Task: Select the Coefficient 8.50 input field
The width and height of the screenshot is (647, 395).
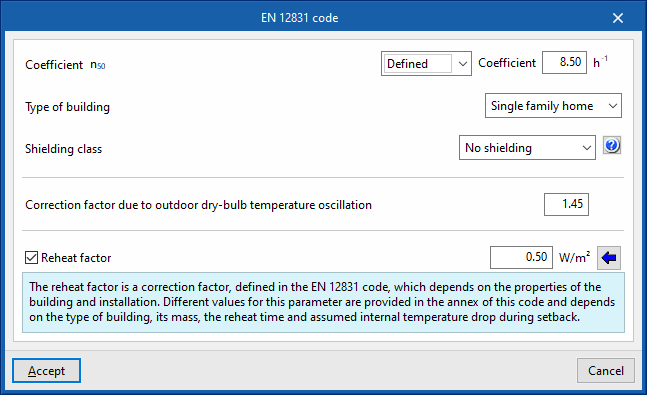Action: [564, 63]
